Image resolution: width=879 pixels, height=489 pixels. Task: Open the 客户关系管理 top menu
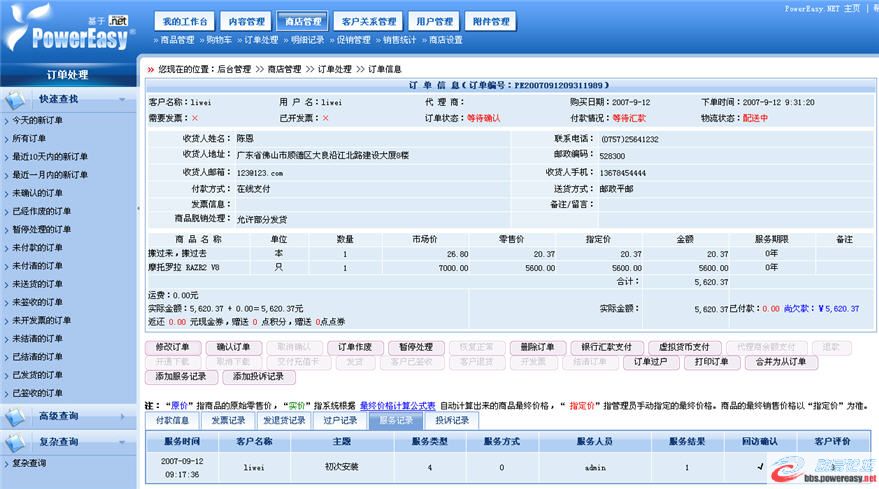(369, 21)
